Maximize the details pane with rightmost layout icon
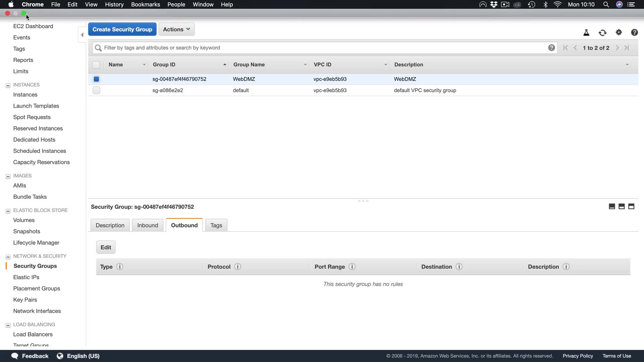The width and height of the screenshot is (644, 362). coord(631,206)
